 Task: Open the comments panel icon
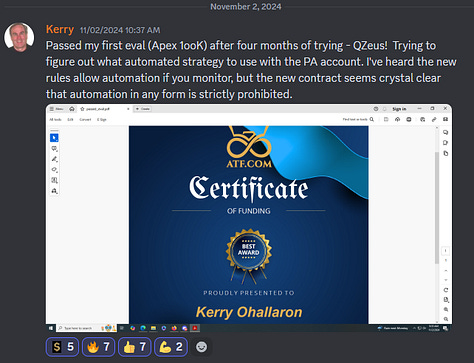446,132
